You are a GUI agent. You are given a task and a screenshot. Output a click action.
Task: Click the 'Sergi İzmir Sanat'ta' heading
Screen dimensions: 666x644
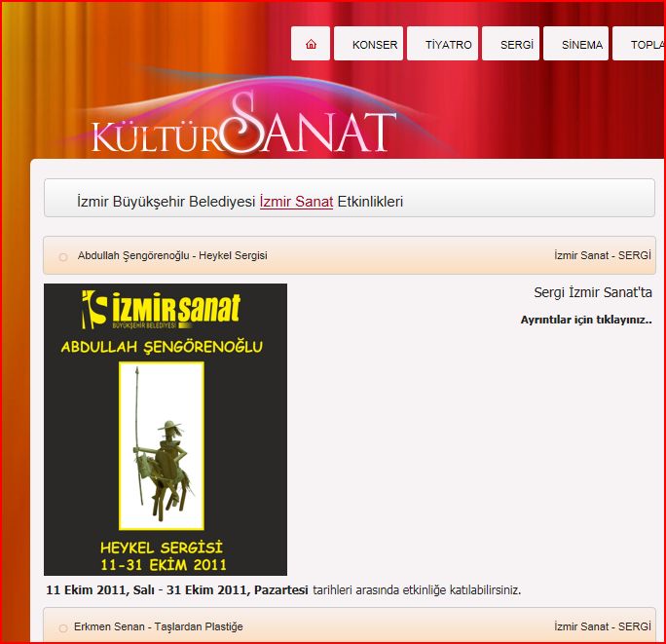point(592,292)
